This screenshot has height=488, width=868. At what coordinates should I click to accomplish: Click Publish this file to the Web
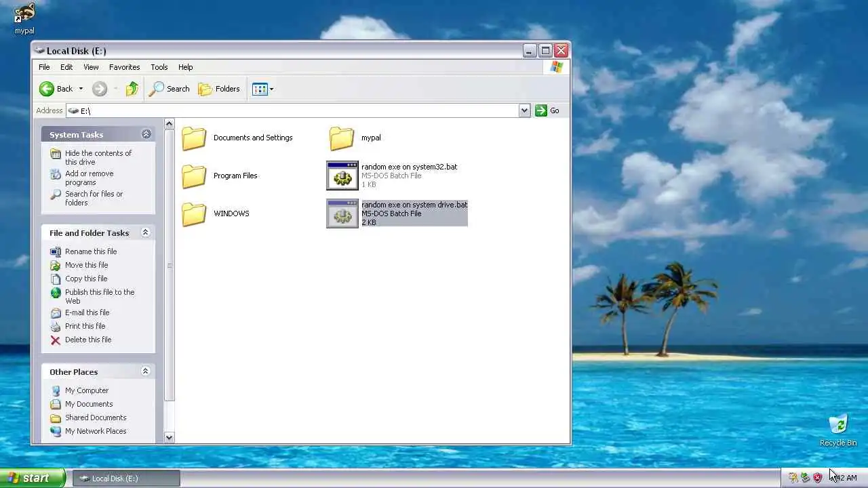tap(100, 296)
